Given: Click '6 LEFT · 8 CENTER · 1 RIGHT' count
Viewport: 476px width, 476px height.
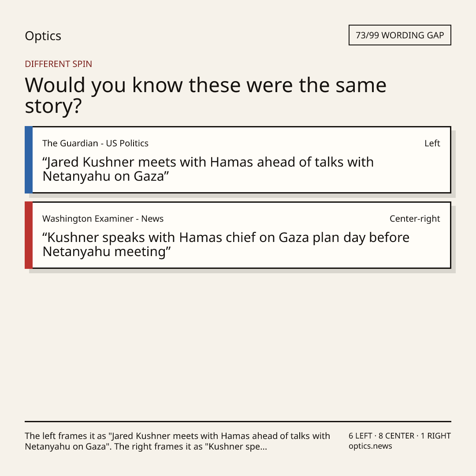Looking at the screenshot, I should click(x=399, y=436).
